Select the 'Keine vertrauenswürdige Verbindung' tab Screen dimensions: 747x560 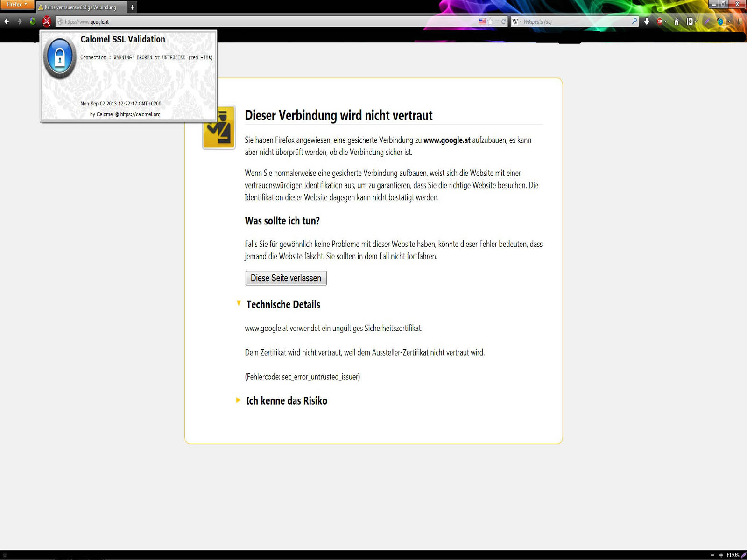coord(81,7)
